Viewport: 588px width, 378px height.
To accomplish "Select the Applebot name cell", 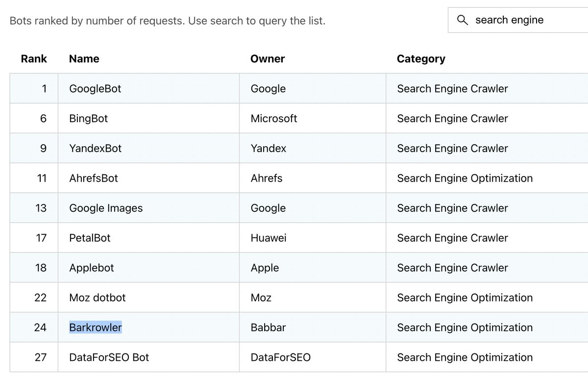I will pyautogui.click(x=148, y=268).
